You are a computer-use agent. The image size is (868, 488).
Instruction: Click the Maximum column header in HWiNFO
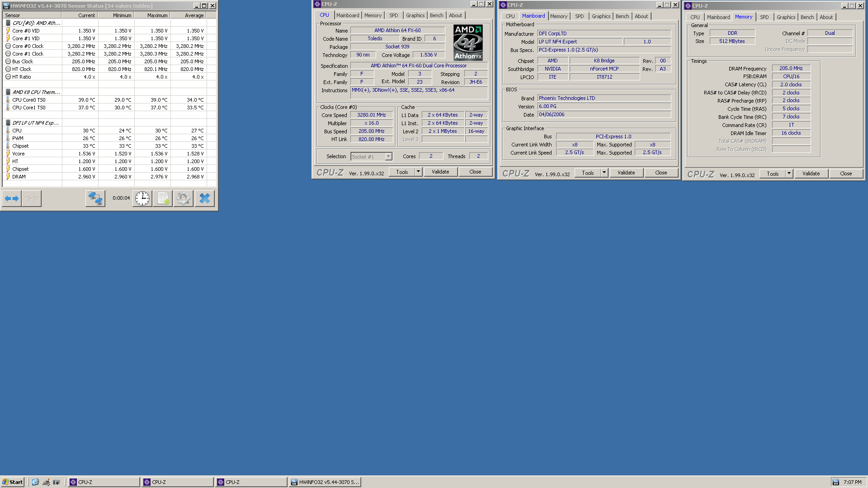tap(152, 15)
